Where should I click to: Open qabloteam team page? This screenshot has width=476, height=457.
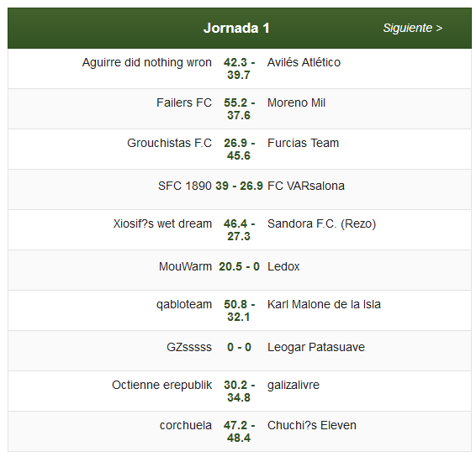tap(184, 304)
